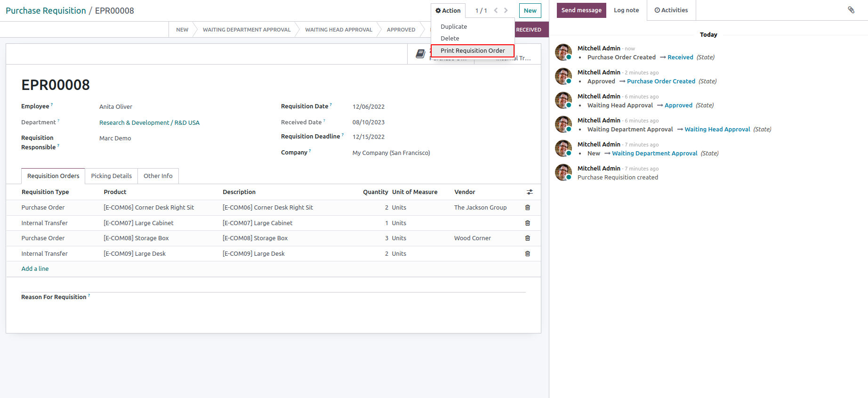The image size is (868, 398).
Task: Click vendor The Jackson Group cell
Action: click(481, 208)
